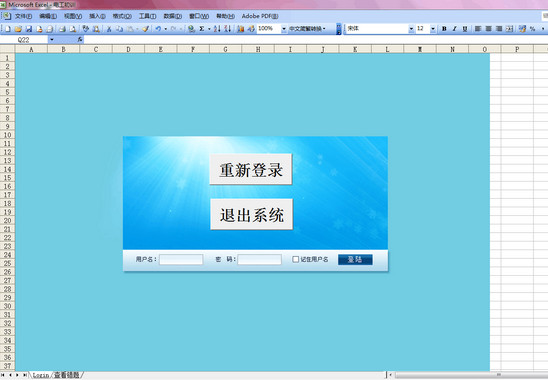Click the blue 登陆 button

point(355,259)
